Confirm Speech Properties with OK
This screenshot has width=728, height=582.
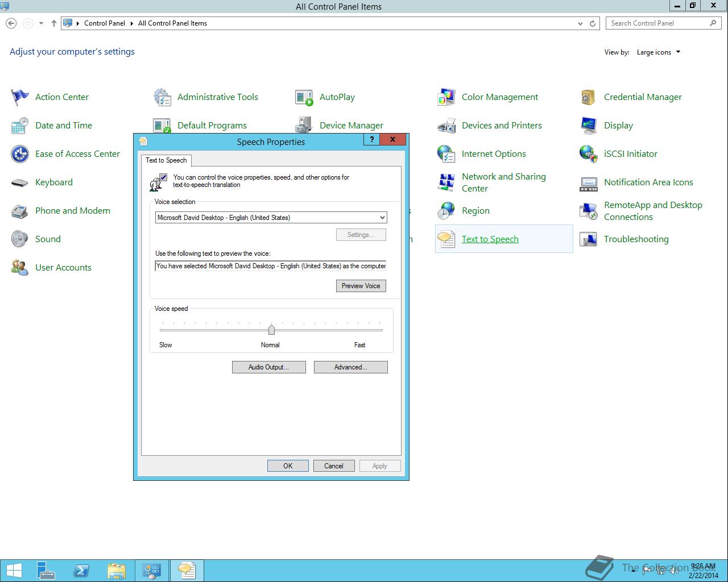pyautogui.click(x=288, y=466)
